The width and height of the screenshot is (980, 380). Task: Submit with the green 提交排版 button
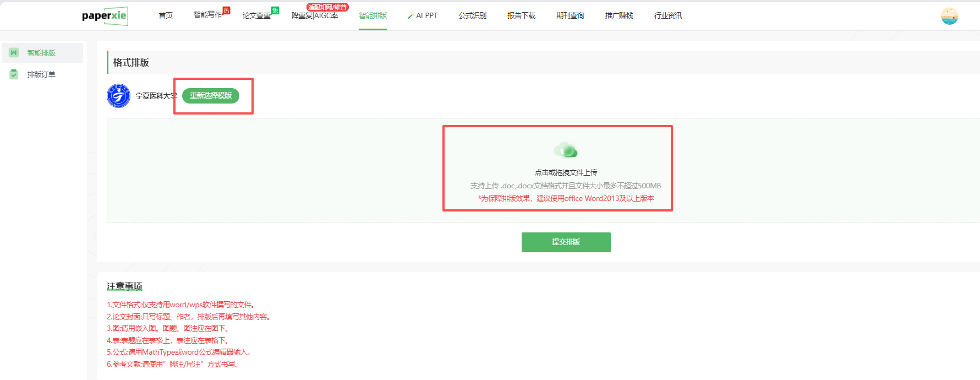click(566, 242)
